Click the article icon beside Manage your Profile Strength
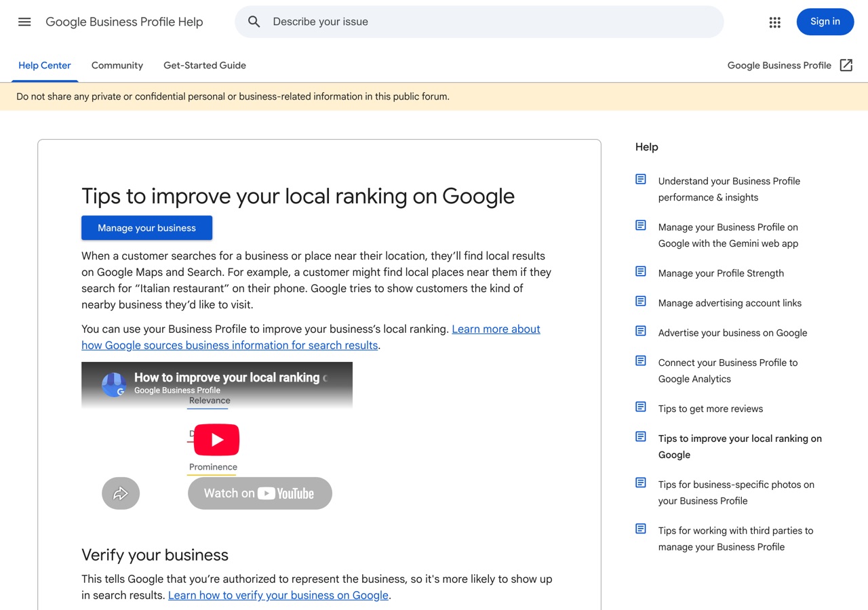Screen dimensions: 868x610 tap(641, 271)
